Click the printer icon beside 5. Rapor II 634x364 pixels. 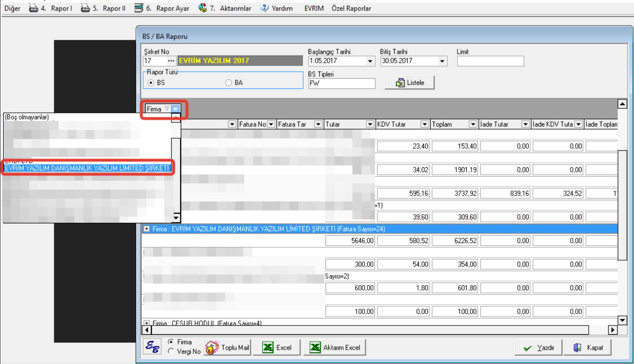(85, 8)
